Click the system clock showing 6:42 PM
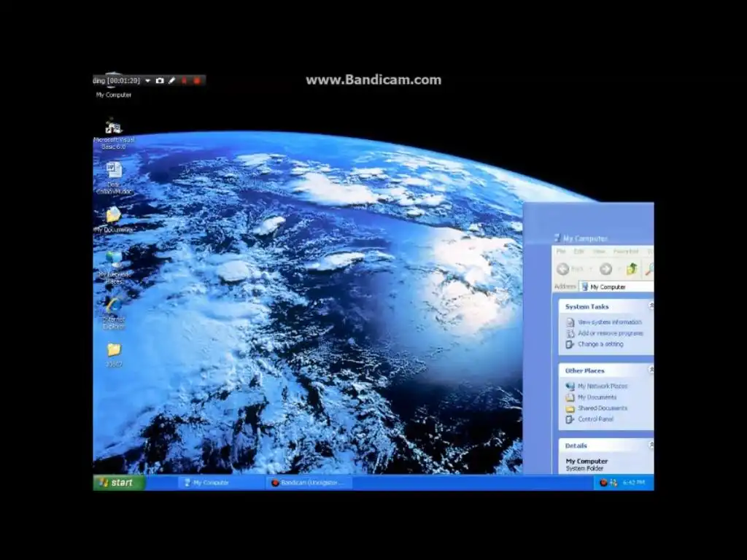This screenshot has height=560, width=747. point(634,483)
